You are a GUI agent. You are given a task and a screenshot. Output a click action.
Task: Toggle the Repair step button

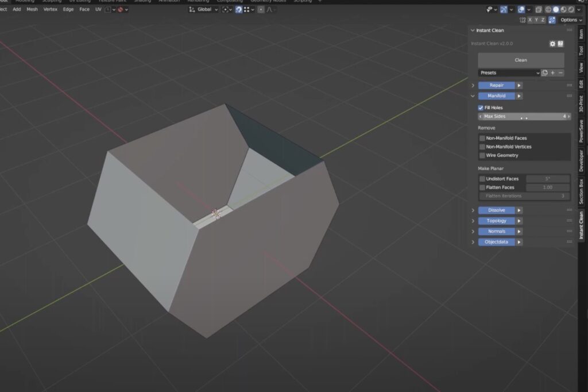(x=497, y=86)
